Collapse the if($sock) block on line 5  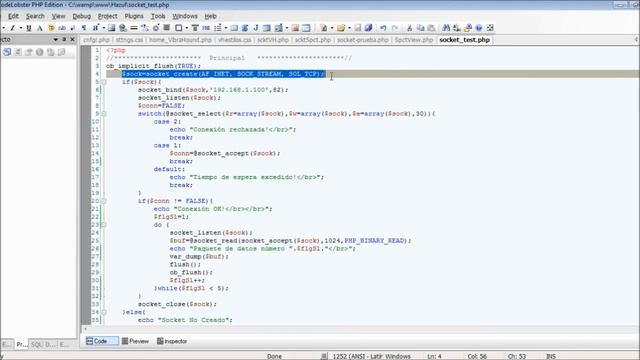click(x=104, y=82)
